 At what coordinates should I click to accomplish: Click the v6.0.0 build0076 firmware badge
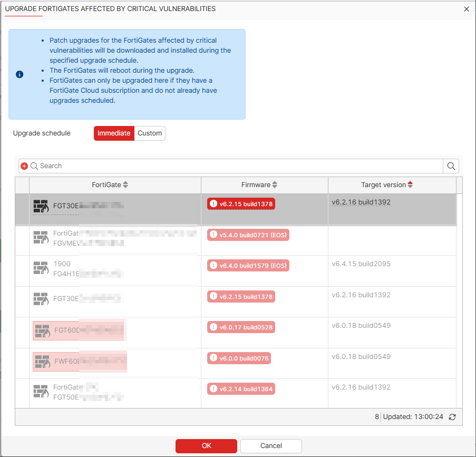(x=239, y=358)
